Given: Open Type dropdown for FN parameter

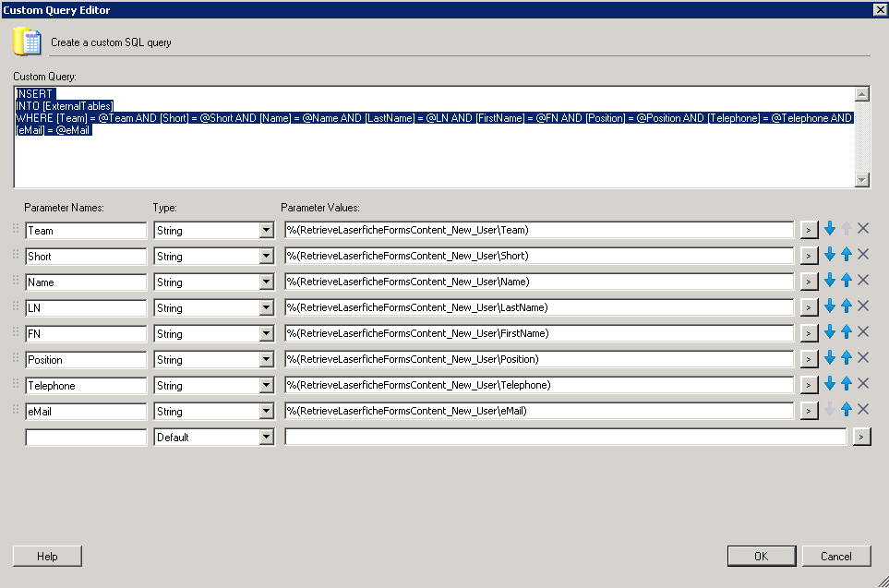Looking at the screenshot, I should (267, 333).
